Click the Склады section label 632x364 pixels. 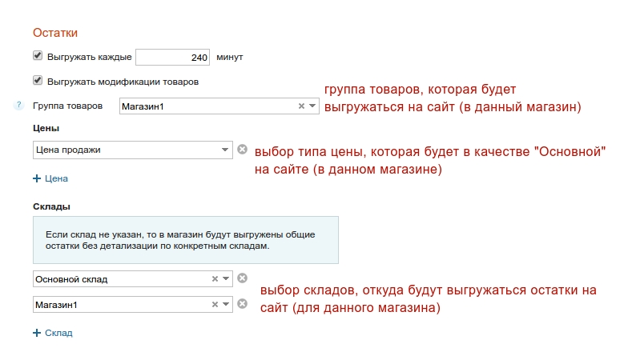click(51, 206)
